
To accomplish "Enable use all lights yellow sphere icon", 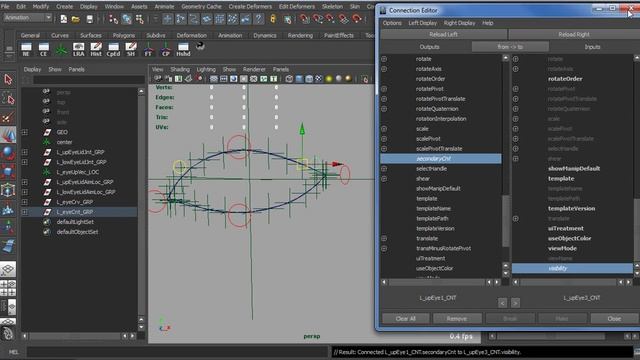I will [329, 79].
